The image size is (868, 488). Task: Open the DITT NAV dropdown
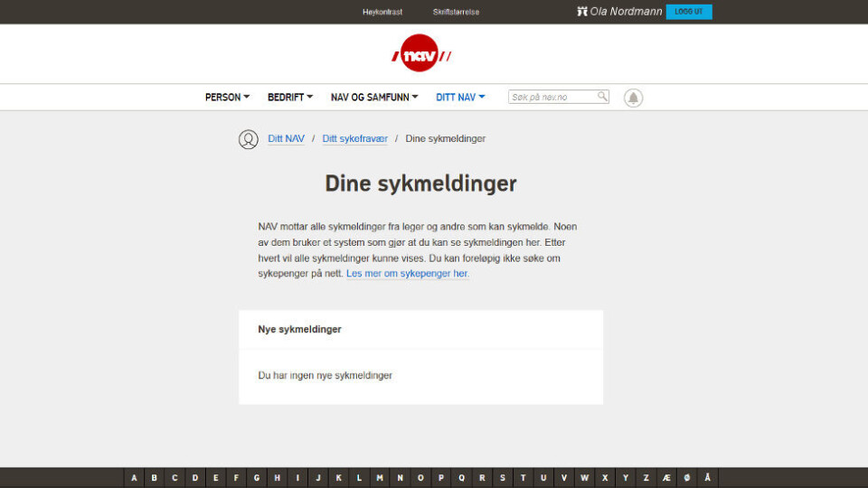pos(460,98)
